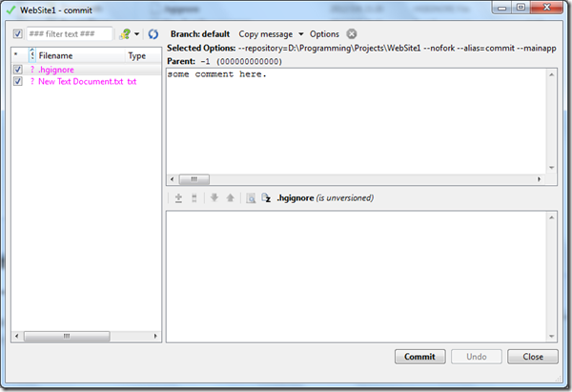Click diff pane scroll up arrow
572x392 pixels.
[x=552, y=217]
